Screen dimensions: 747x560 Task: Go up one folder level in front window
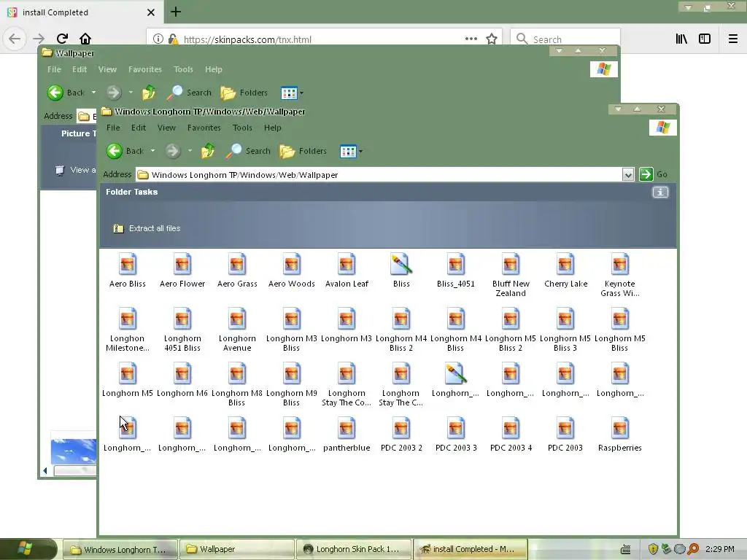point(207,151)
